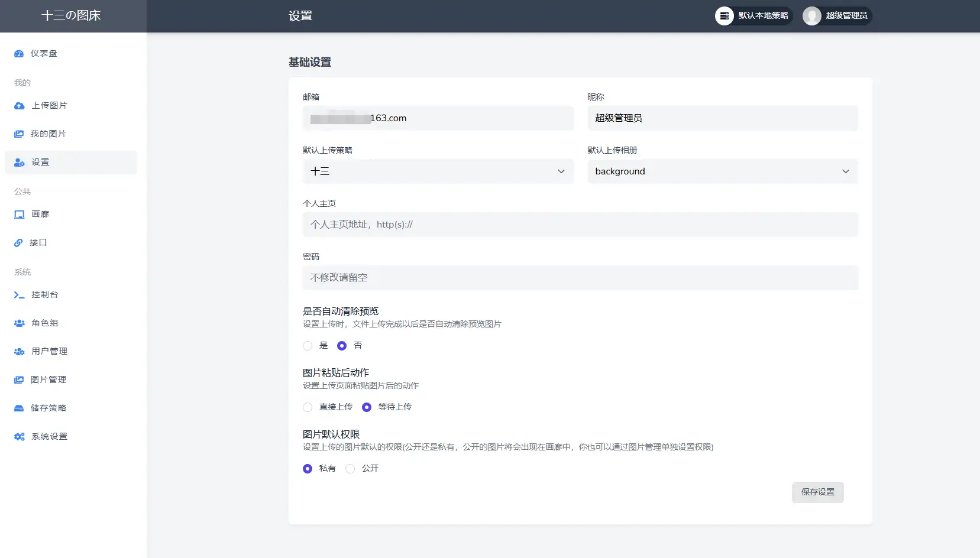
Task: Select 是 for auto-clearing preview images
Action: click(308, 346)
